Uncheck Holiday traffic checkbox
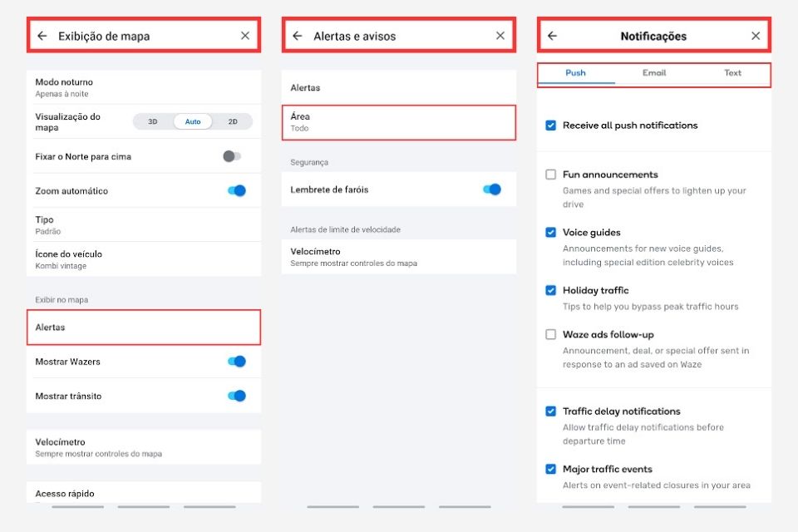 pos(550,290)
